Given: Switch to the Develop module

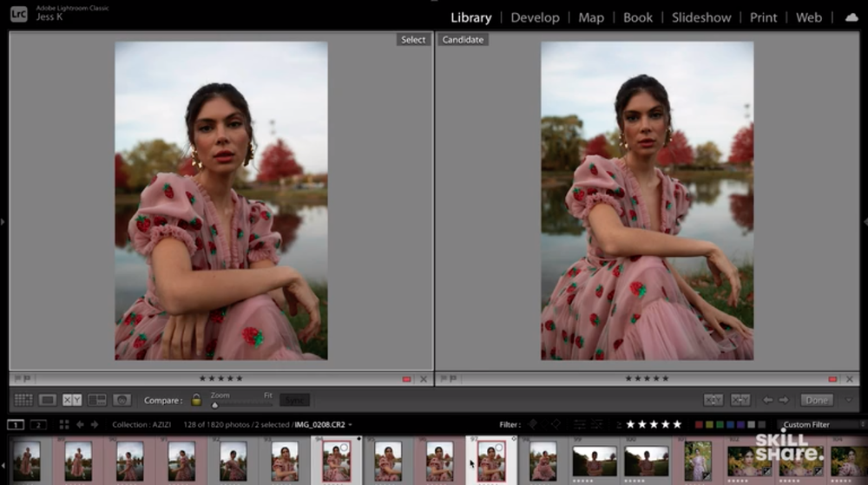Looking at the screenshot, I should click(534, 17).
